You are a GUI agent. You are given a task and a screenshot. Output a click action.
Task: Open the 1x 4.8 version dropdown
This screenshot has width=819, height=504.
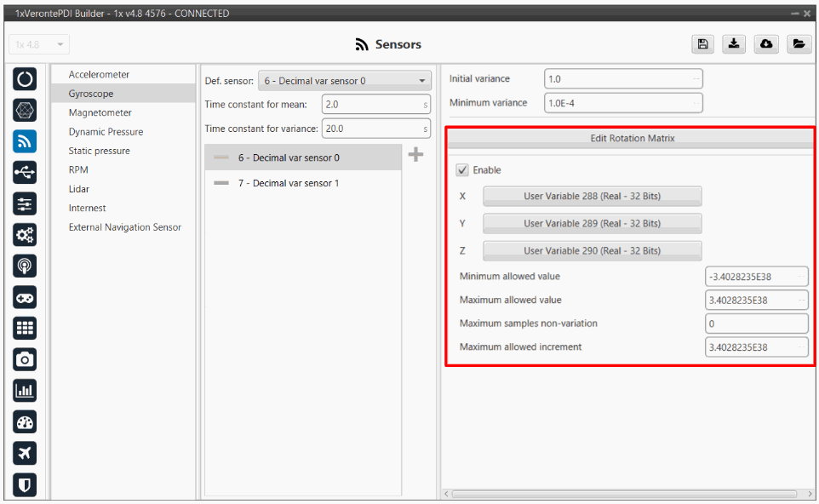39,44
